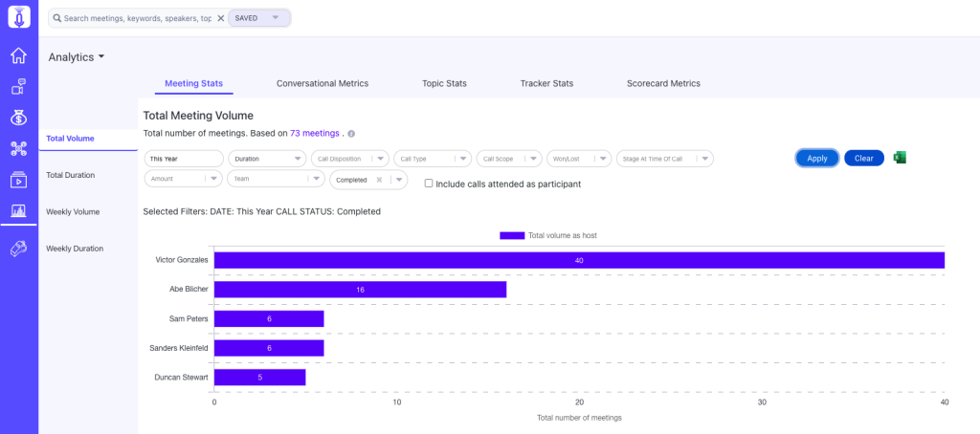Open the network nodes icon in sidebar
The width and height of the screenshot is (980, 434).
coord(19,148)
